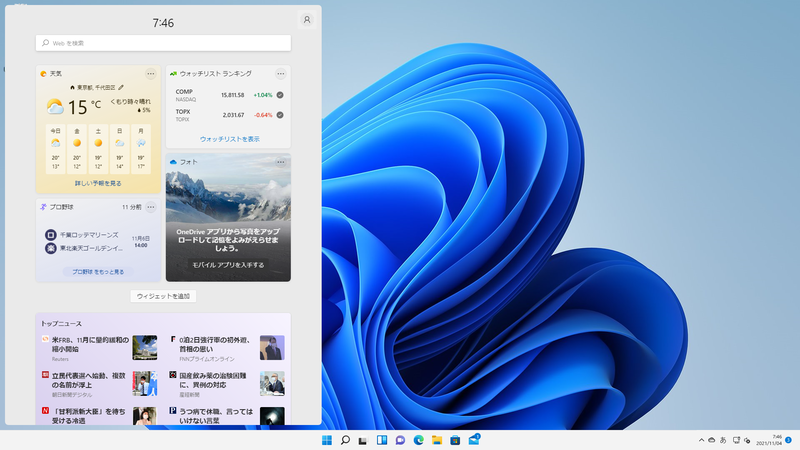Image resolution: width=800 pixels, height=450 pixels.
Task: Select Saturday (土) forecast column
Action: pos(98,149)
